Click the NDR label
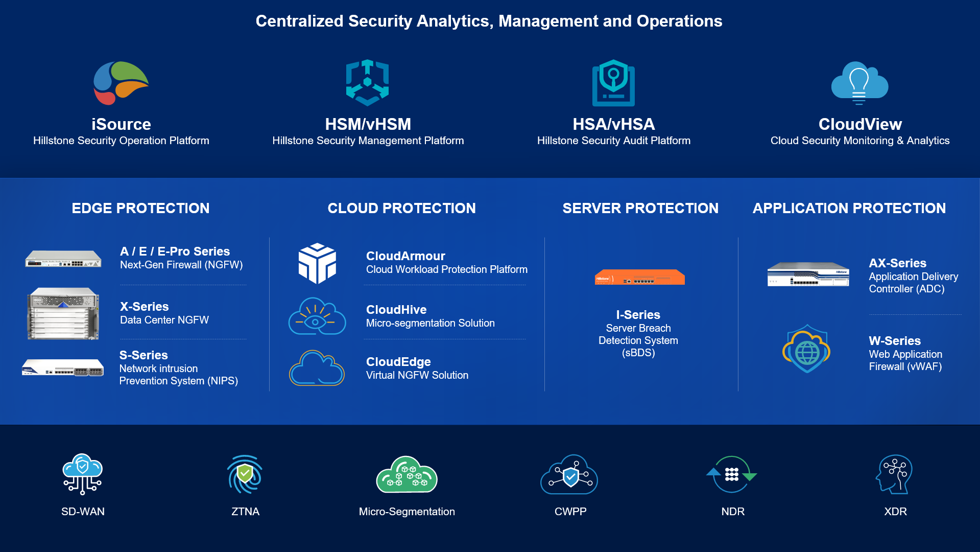The image size is (980, 552). [x=733, y=512]
